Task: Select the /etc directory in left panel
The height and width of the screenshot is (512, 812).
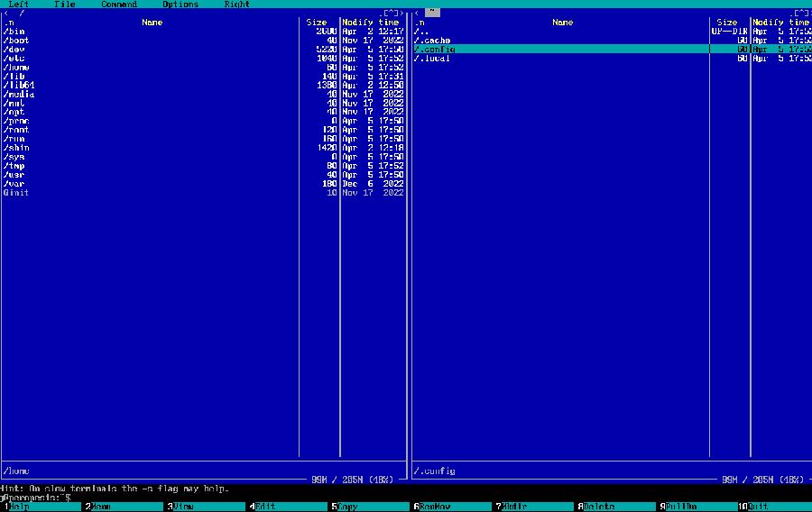Action: 15,59
